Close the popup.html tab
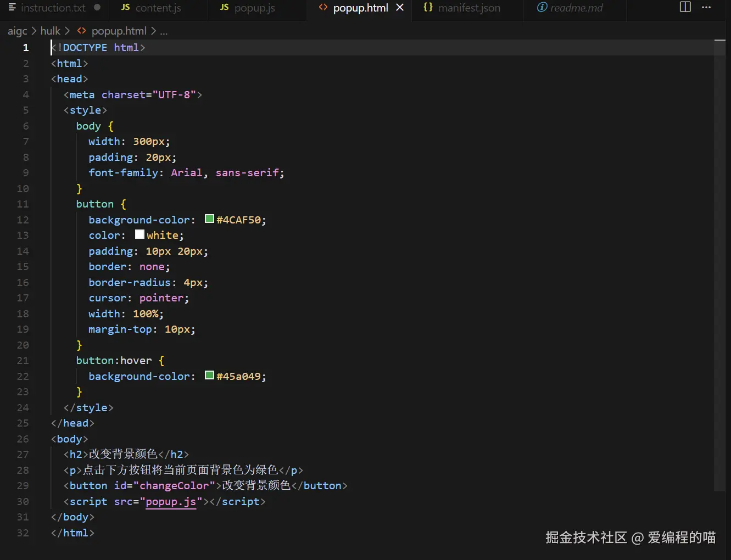 pos(400,8)
